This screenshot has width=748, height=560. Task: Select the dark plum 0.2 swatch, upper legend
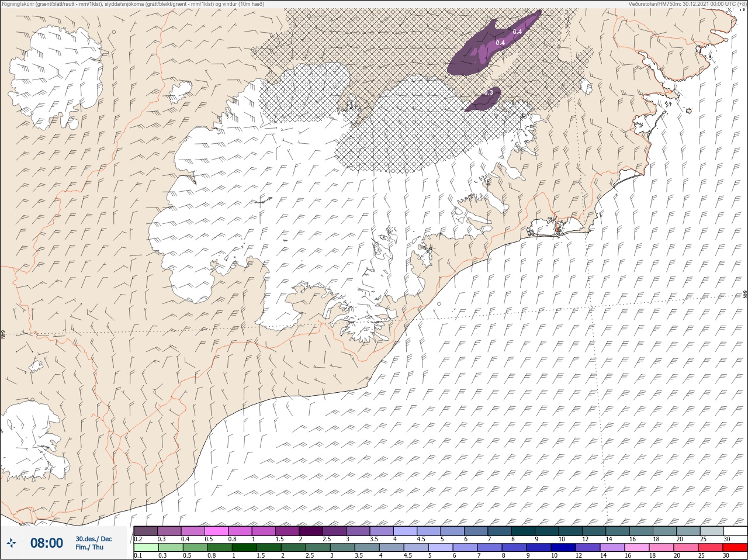click(146, 531)
